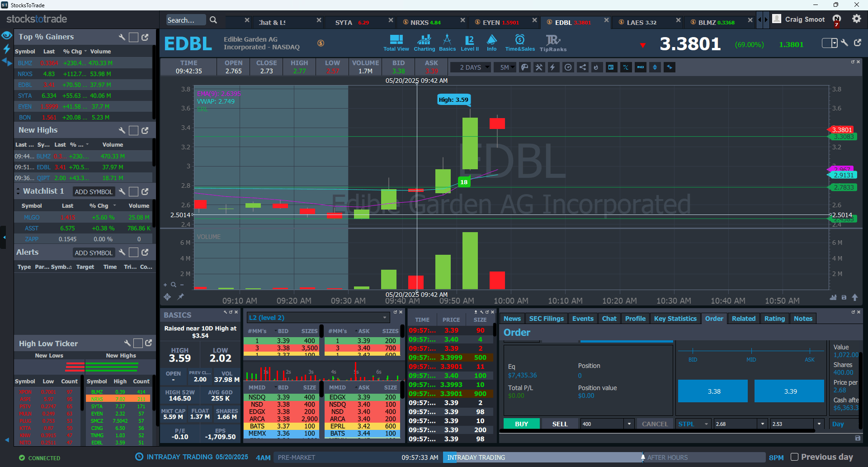Screen dimensions: 868x467
Task: Open the Notes tab
Action: coord(803,319)
